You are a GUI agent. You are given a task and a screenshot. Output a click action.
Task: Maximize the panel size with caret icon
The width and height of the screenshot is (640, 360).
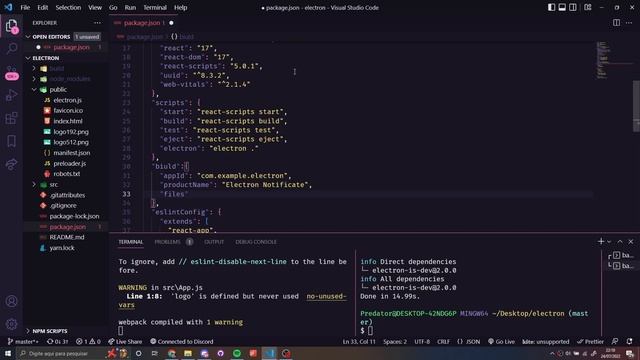(620, 242)
